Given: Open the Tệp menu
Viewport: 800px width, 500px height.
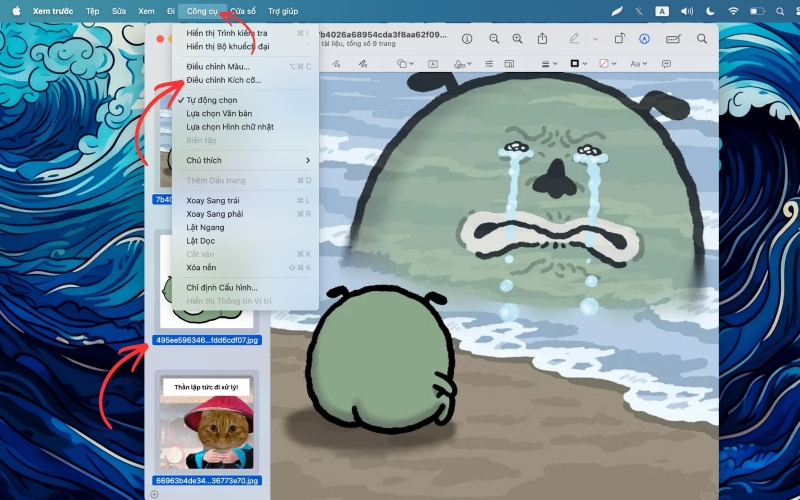Looking at the screenshot, I should point(92,11).
